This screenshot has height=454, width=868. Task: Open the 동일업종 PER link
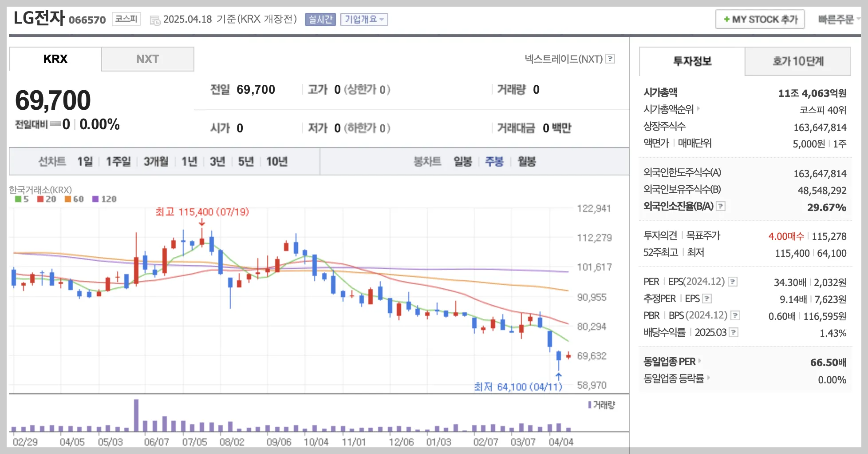click(x=670, y=361)
